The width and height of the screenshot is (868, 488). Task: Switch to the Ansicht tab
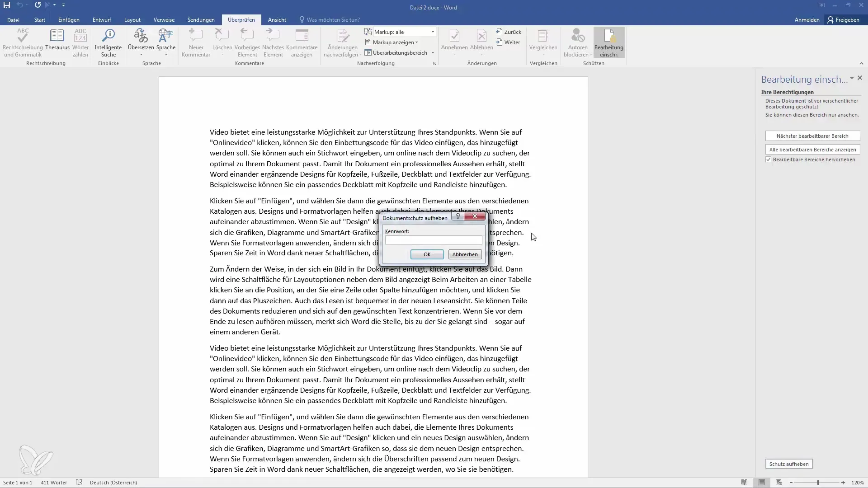[277, 20]
